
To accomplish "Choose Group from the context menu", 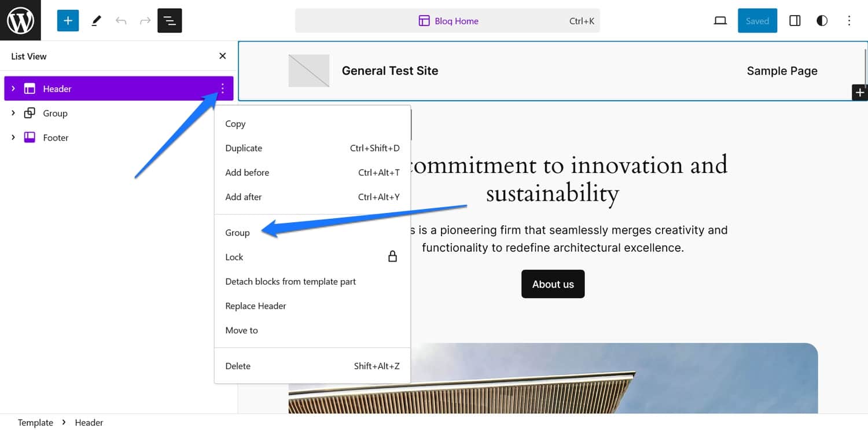I will (238, 233).
